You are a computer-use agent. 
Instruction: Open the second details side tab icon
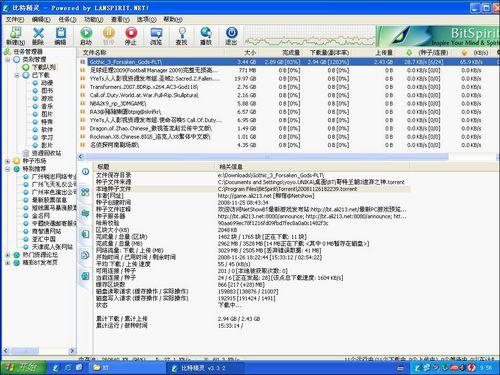[85, 192]
